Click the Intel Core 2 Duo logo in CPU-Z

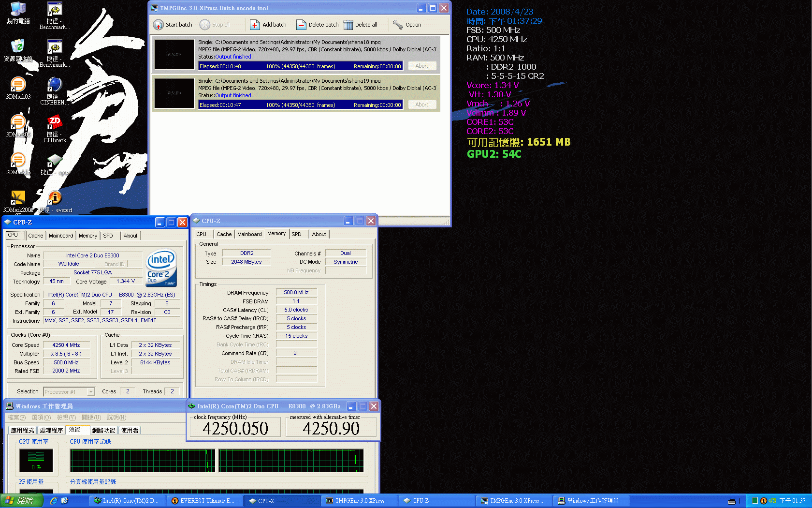pyautogui.click(x=161, y=268)
